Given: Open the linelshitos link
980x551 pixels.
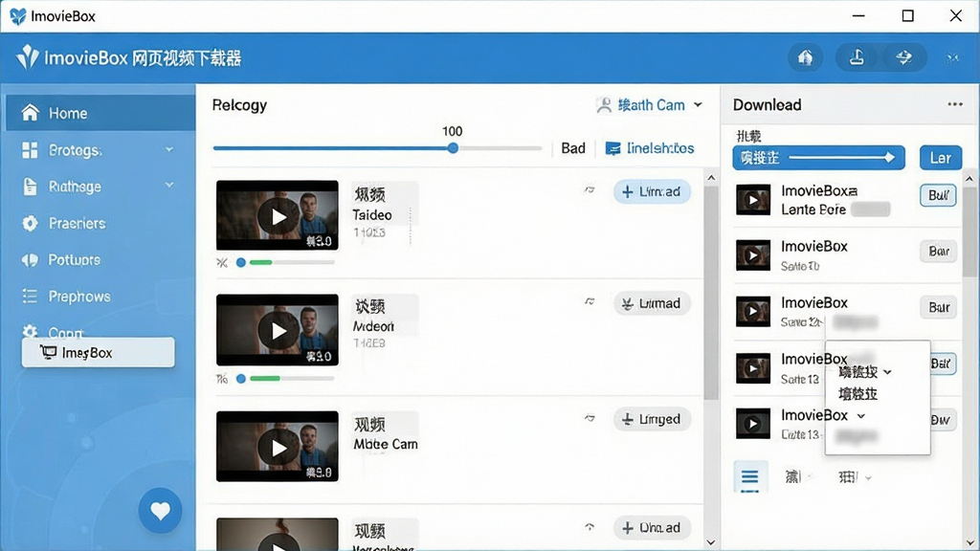Looking at the screenshot, I should coord(650,148).
